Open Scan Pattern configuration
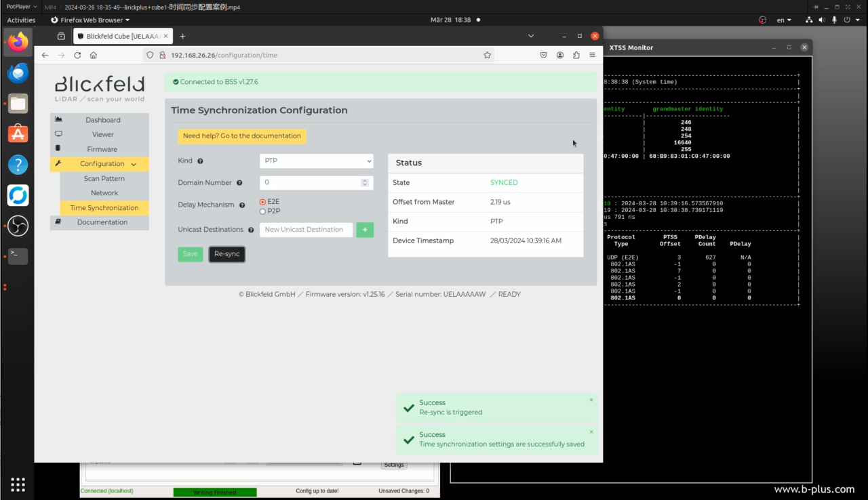Image resolution: width=868 pixels, height=500 pixels. [104, 179]
